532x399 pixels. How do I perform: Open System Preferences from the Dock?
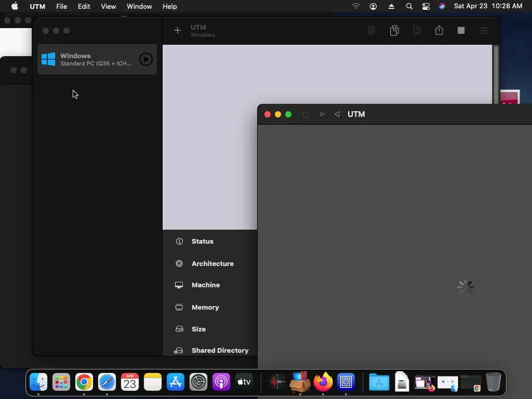click(198, 382)
